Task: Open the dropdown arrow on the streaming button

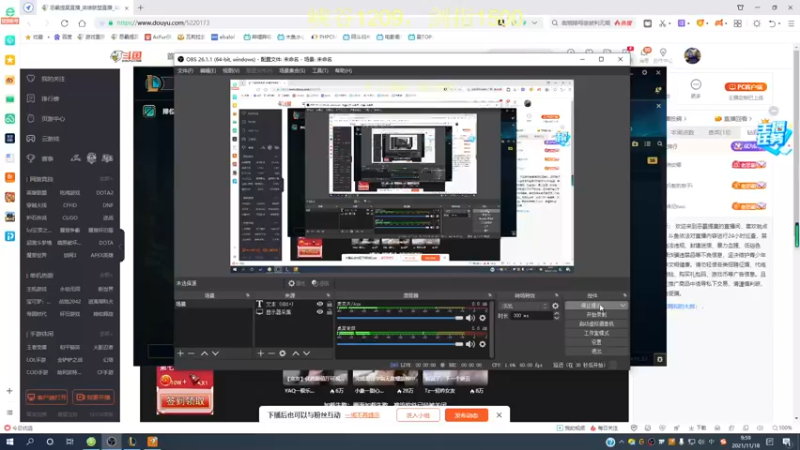Action: pyautogui.click(x=622, y=306)
